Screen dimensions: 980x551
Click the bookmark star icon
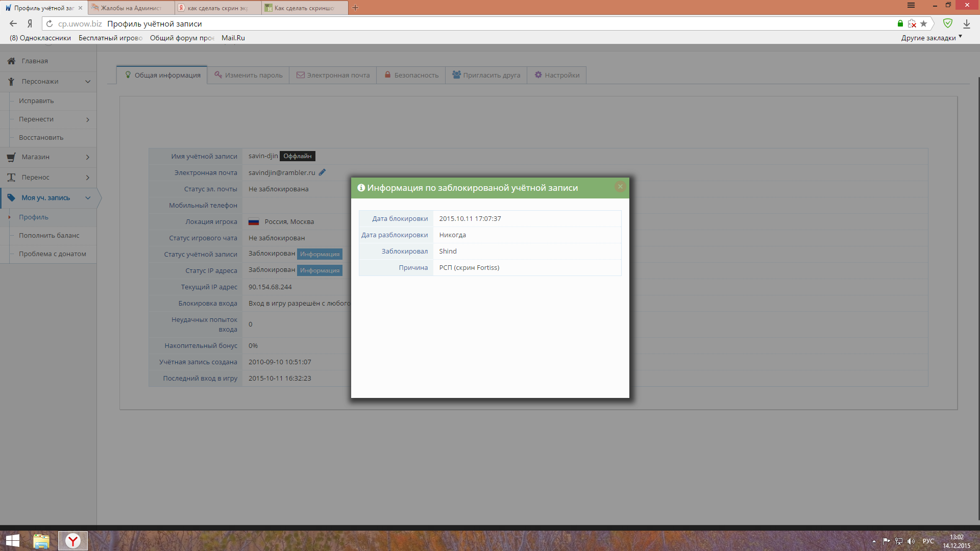click(923, 23)
